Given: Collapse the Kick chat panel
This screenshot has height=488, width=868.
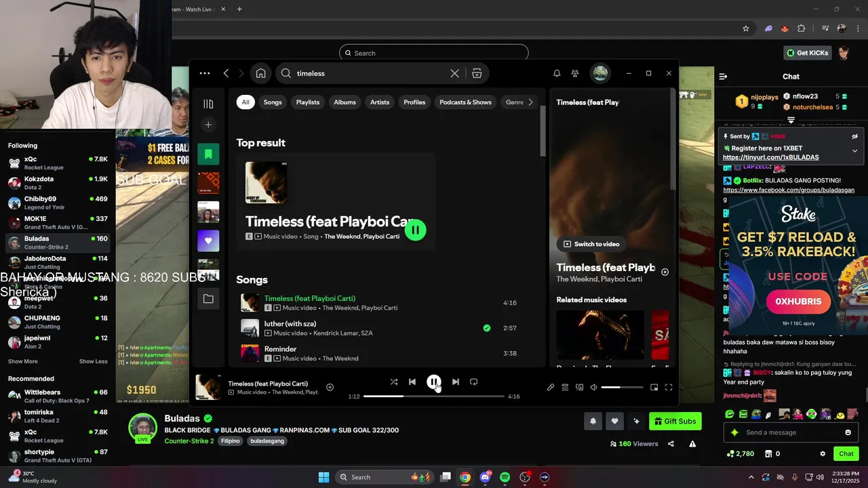Looking at the screenshot, I should tap(723, 77).
